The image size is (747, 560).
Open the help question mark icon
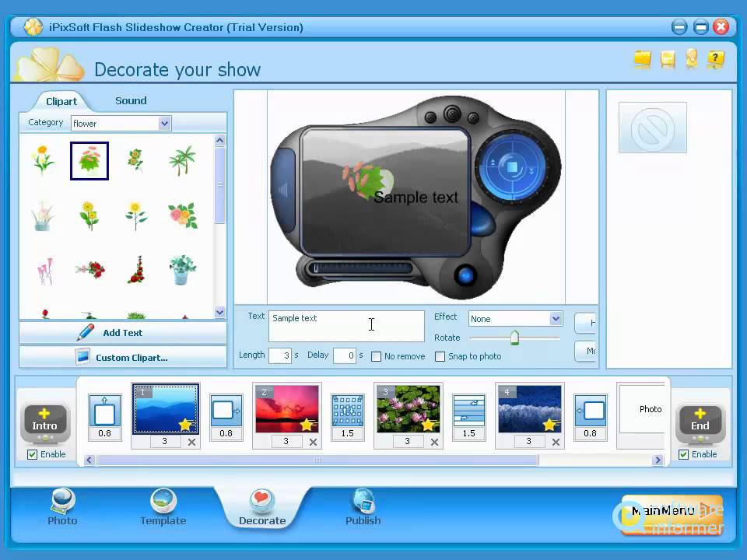pyautogui.click(x=716, y=59)
